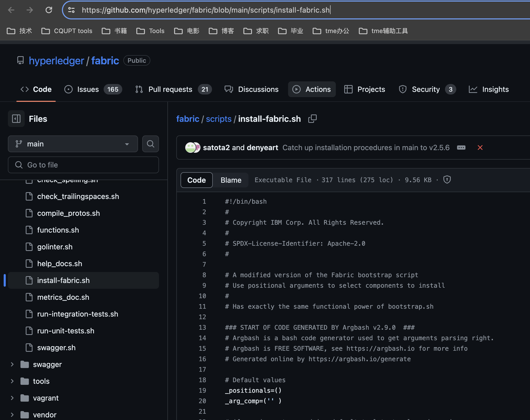Viewport: 530px width, 420px height.
Task: Copy file path with copy icon
Action: (x=312, y=119)
